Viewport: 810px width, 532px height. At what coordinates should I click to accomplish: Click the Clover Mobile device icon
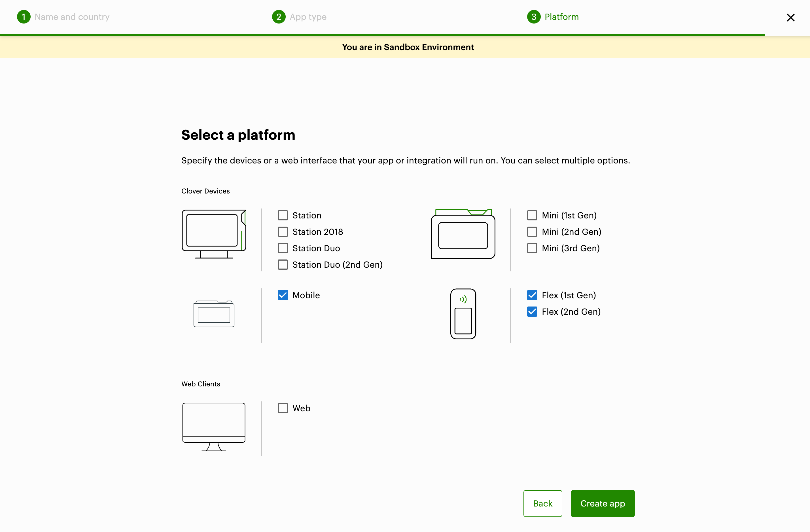(x=214, y=314)
